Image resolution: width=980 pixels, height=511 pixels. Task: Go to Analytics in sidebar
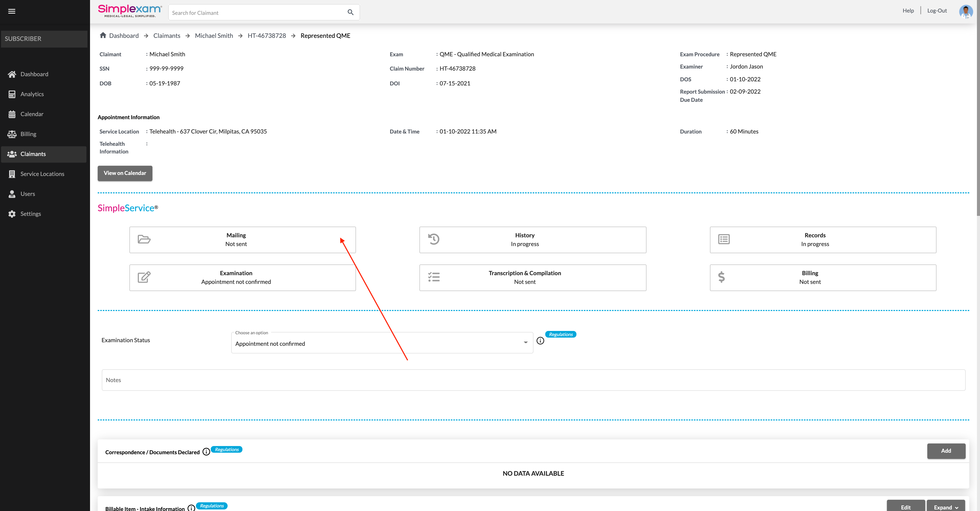point(32,94)
